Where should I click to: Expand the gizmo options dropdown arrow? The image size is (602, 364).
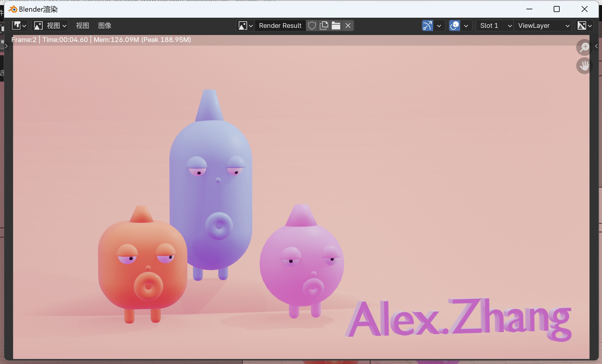[x=439, y=26]
